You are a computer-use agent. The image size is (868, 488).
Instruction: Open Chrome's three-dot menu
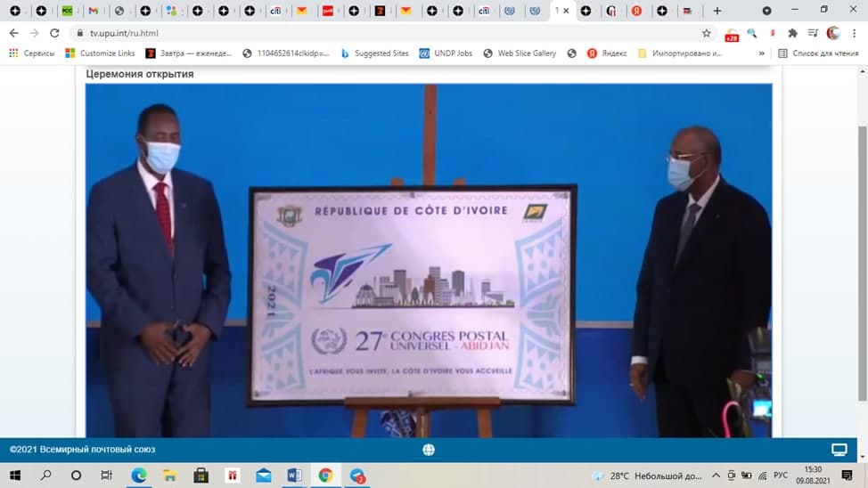point(854,33)
